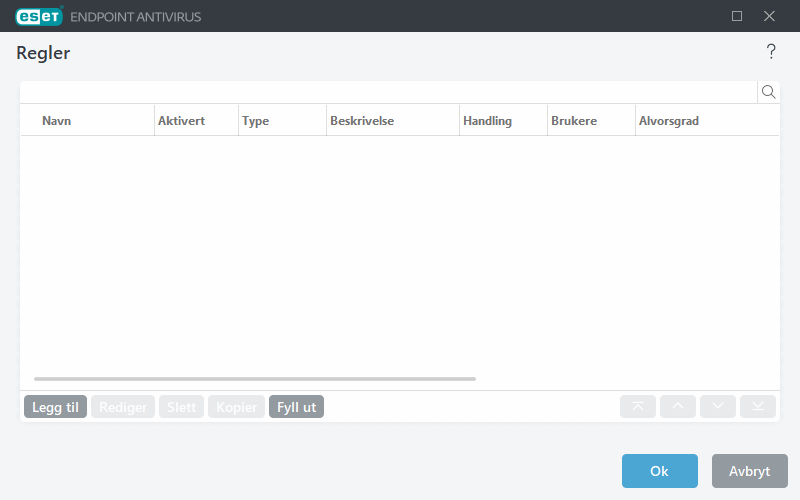Sort by the Aktivert column header

(181, 121)
